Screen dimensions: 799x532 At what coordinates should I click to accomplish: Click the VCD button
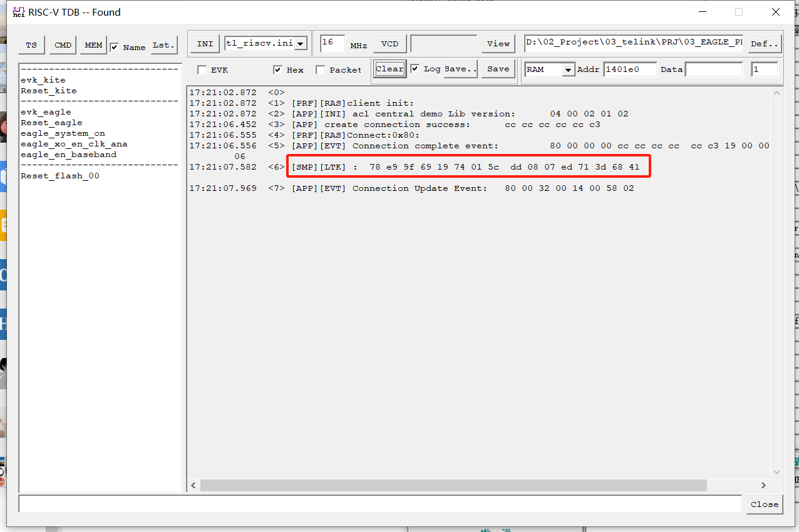389,44
